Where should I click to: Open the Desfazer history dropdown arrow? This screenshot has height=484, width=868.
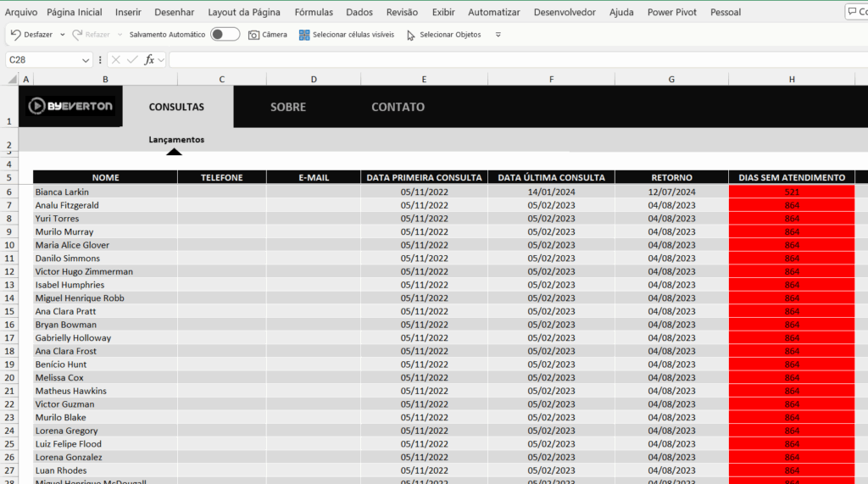coord(63,35)
